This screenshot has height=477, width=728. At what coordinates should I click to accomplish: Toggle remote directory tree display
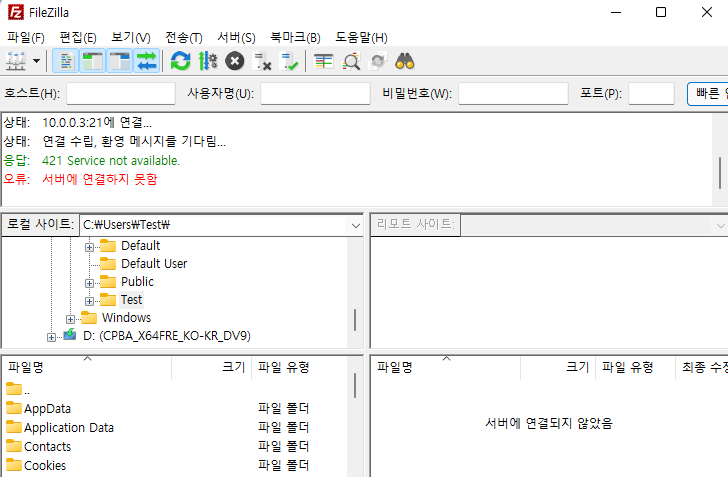(x=120, y=61)
